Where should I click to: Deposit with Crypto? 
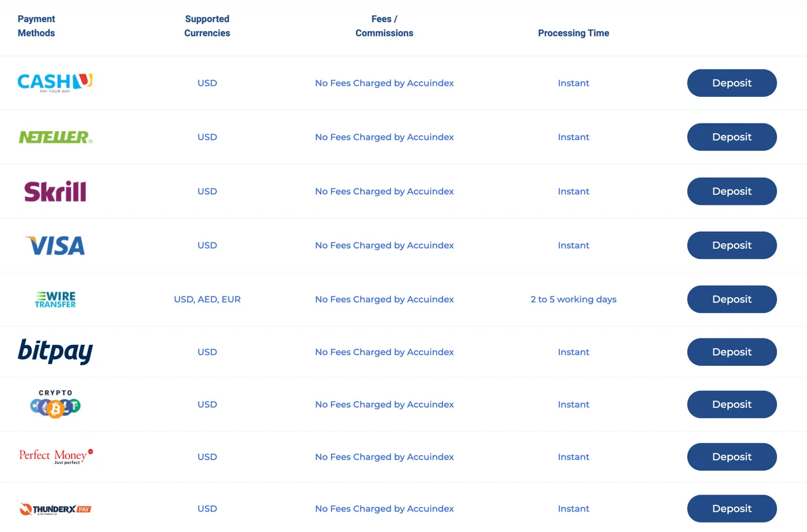pyautogui.click(x=732, y=404)
